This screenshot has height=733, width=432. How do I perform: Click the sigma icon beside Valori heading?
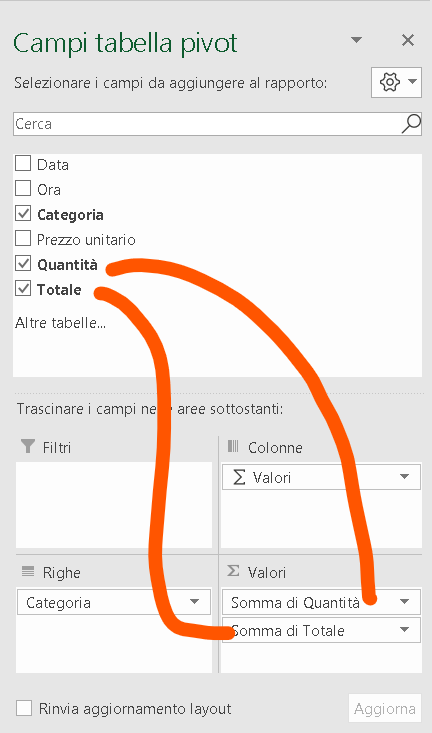[233, 571]
